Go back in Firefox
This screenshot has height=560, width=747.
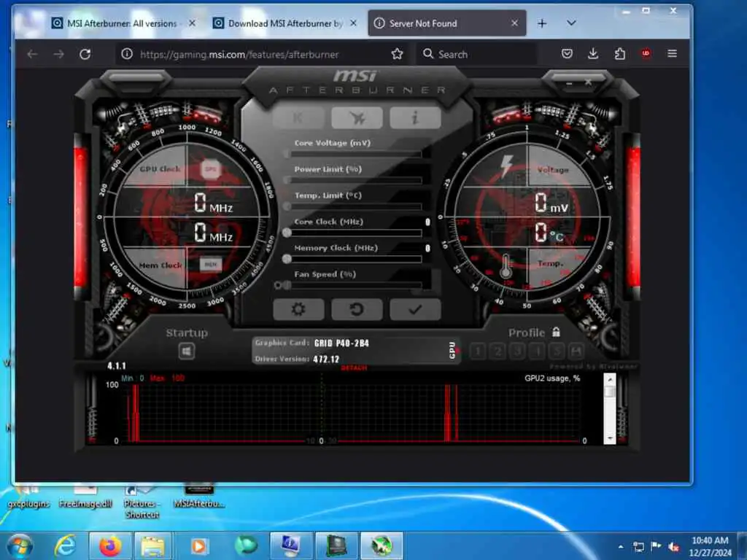[32, 54]
